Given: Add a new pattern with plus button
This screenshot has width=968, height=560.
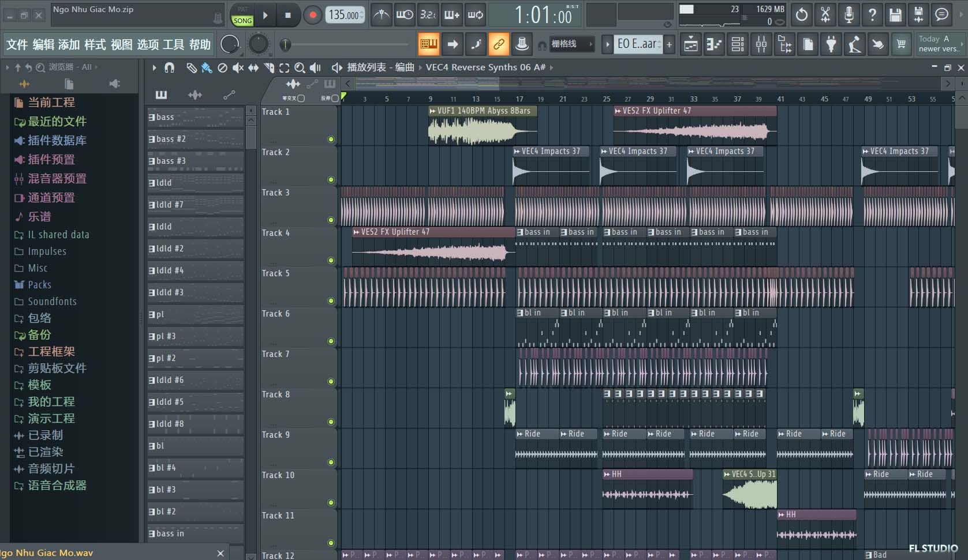Looking at the screenshot, I should [669, 44].
